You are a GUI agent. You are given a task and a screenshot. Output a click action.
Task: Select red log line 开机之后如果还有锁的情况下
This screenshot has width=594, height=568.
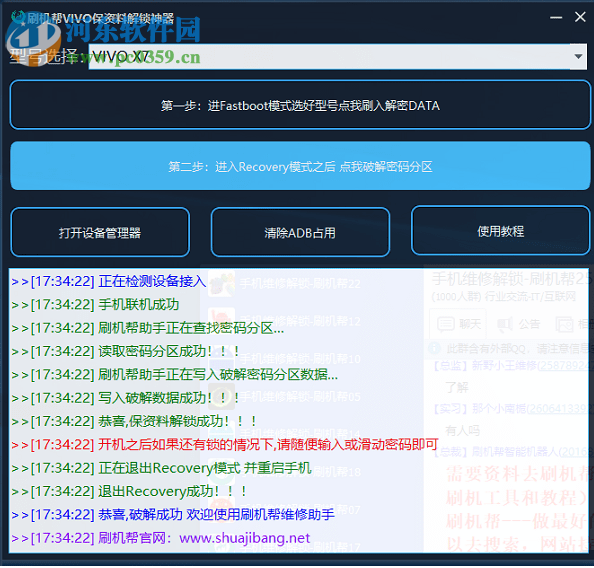pos(225,444)
